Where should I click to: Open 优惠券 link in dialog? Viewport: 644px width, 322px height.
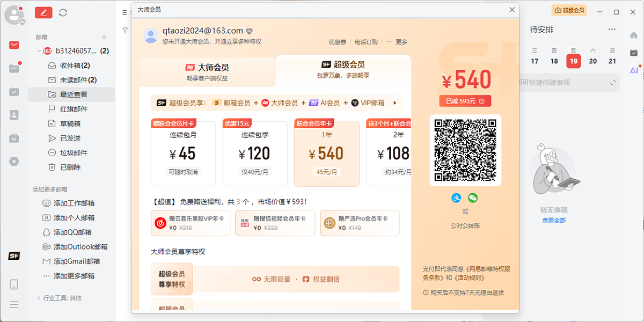click(x=338, y=42)
